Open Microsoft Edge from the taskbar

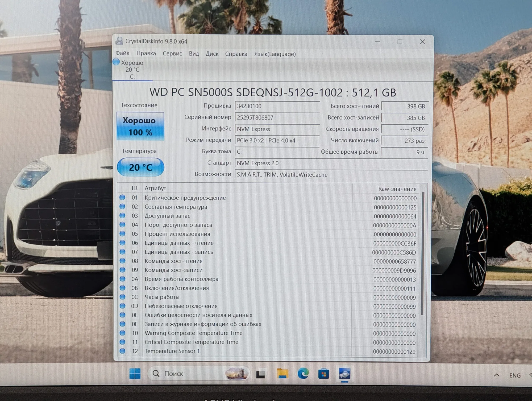point(303,374)
